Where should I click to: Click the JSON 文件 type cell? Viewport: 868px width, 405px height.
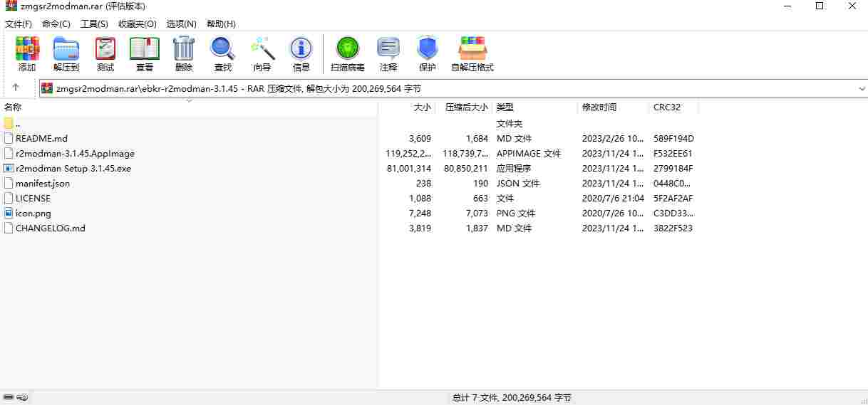[518, 183]
